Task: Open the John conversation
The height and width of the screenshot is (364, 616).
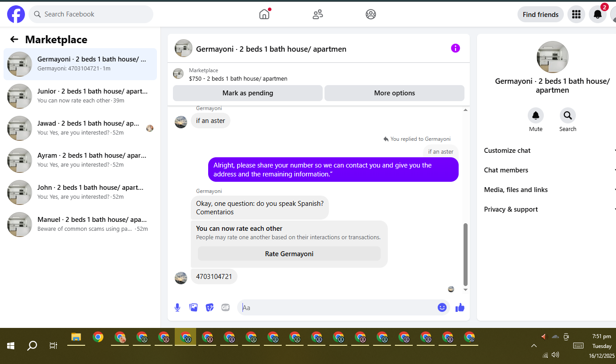Action: (x=80, y=192)
